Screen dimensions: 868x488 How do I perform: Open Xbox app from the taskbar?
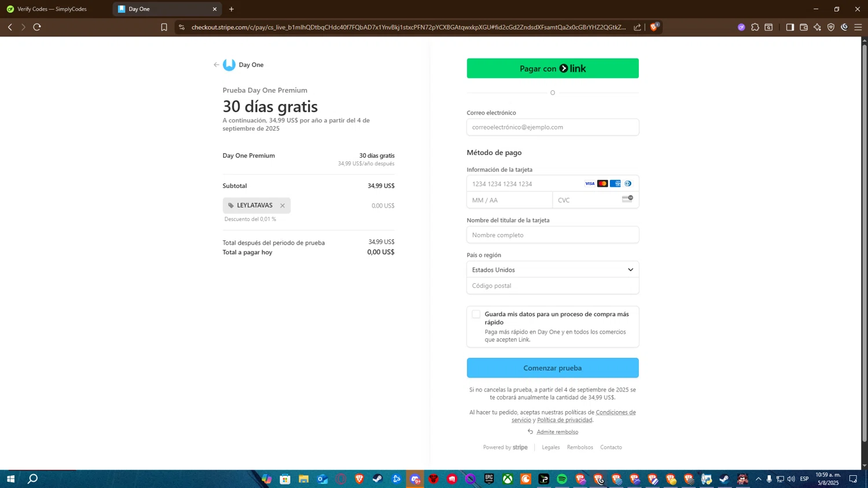click(507, 479)
